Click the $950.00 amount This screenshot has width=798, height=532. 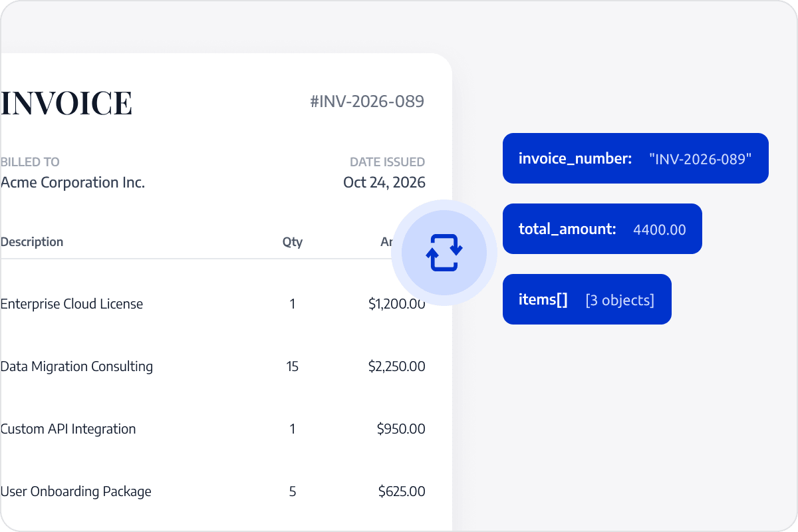pyautogui.click(x=401, y=429)
